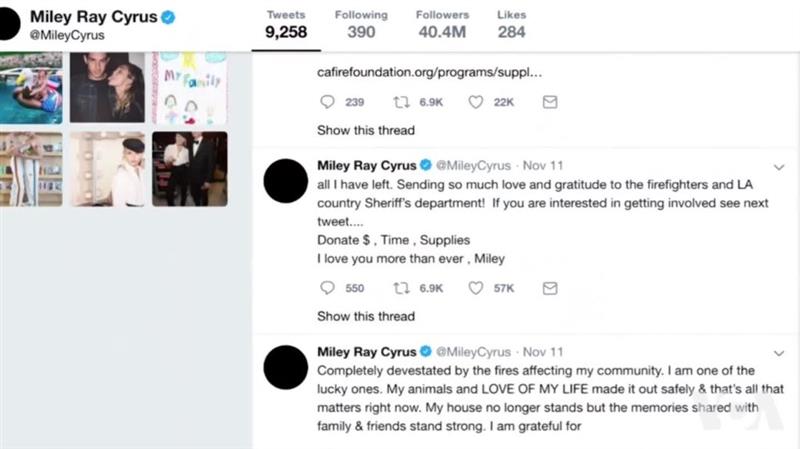
Task: Show this thread under cafirefoundation tweet
Action: pos(365,130)
